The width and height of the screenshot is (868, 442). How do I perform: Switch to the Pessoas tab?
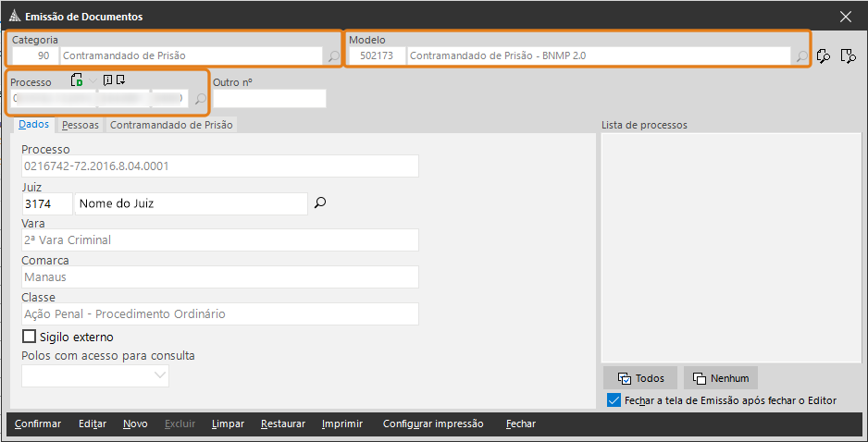(x=81, y=125)
